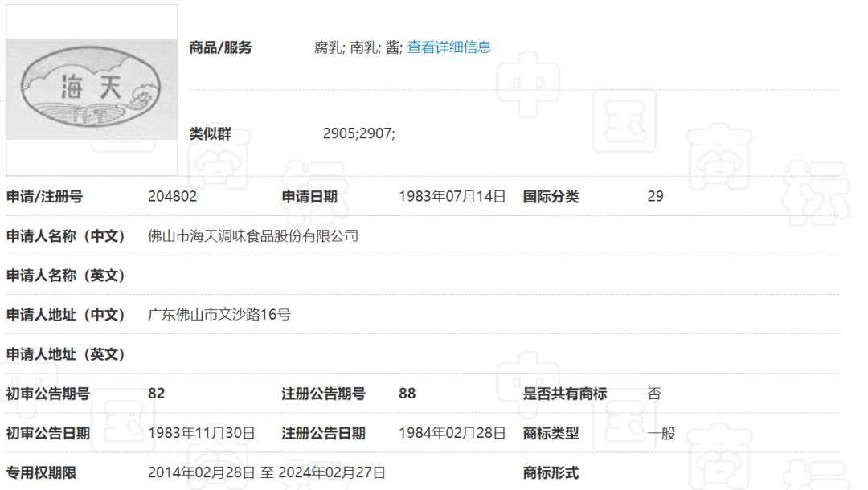Click the 商品/服务 label
The height and width of the screenshot is (490, 868).
click(220, 47)
